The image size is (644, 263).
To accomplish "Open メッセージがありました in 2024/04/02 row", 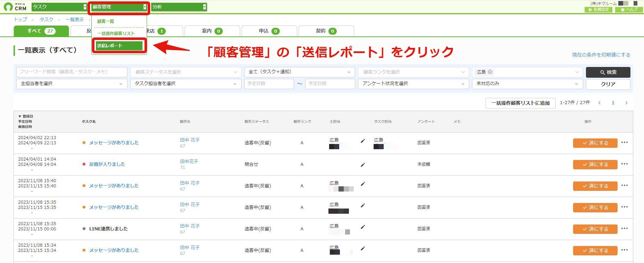I will click(x=114, y=143).
